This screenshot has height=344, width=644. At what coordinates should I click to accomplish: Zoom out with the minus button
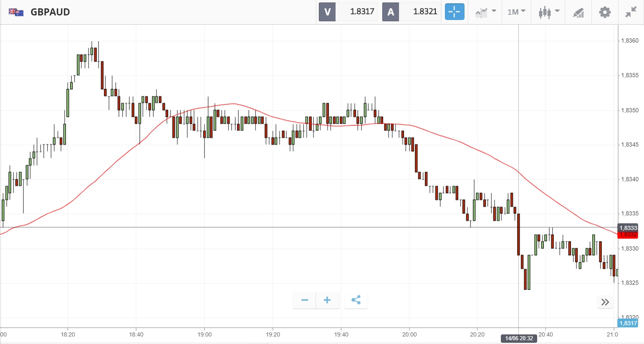click(x=305, y=300)
